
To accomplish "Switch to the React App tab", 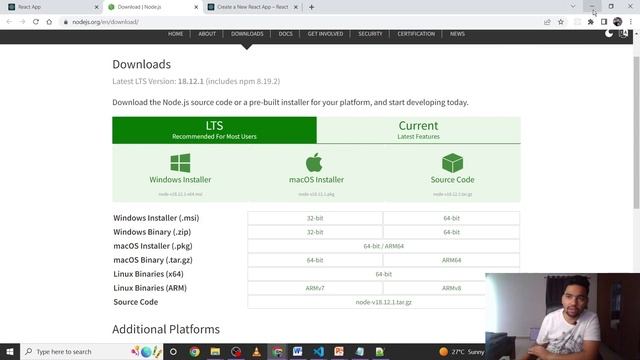I will [x=52, y=7].
